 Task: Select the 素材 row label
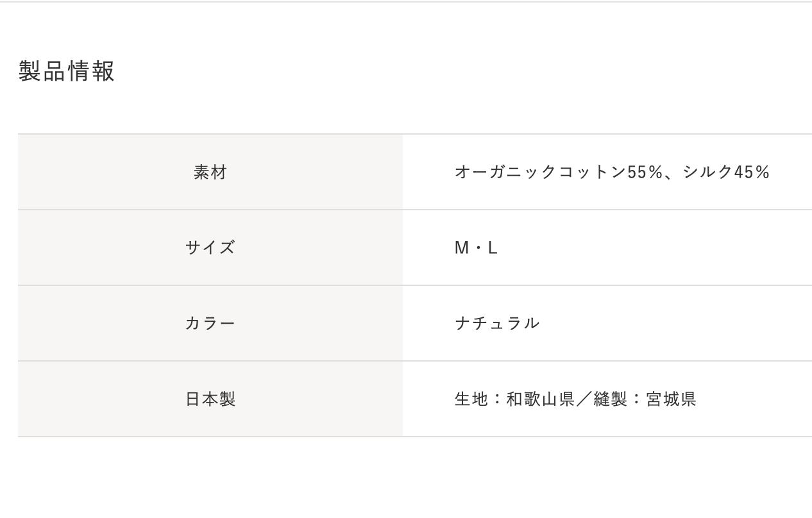pos(210,172)
